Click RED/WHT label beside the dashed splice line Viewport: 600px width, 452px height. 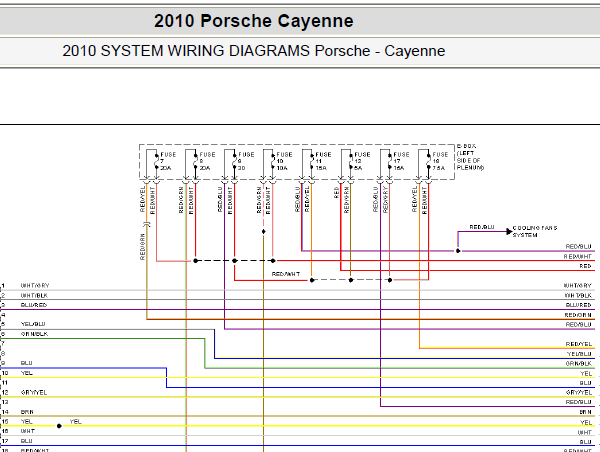[x=286, y=274]
